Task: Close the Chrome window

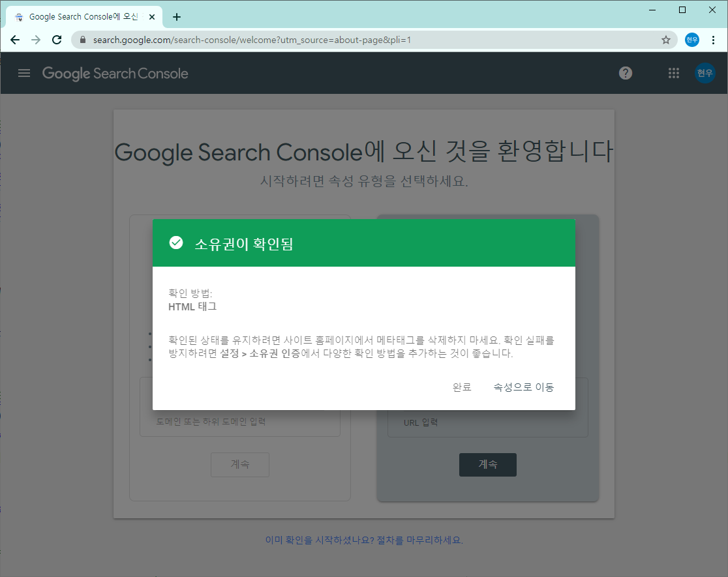Action: (712, 10)
